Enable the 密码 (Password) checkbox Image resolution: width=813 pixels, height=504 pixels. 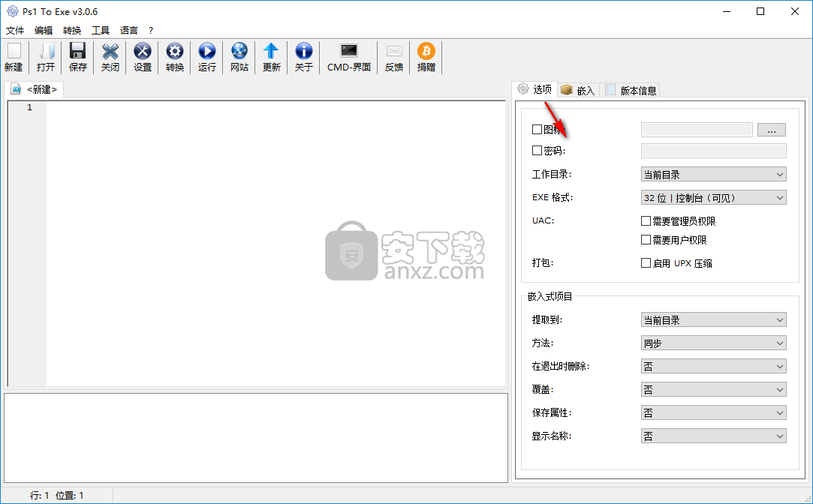(x=537, y=151)
